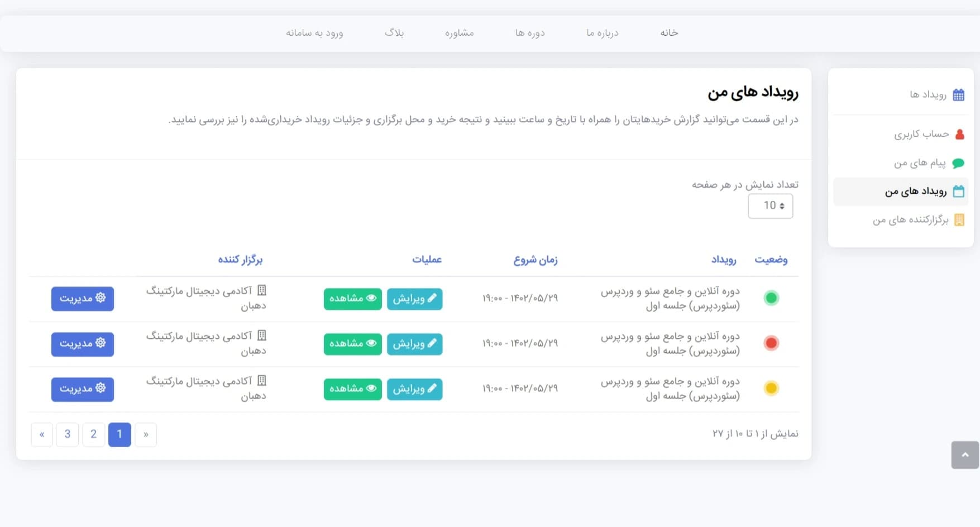The width and height of the screenshot is (980, 527).
Task: Go to ورود به سامانه in the top menu
Action: tap(314, 33)
